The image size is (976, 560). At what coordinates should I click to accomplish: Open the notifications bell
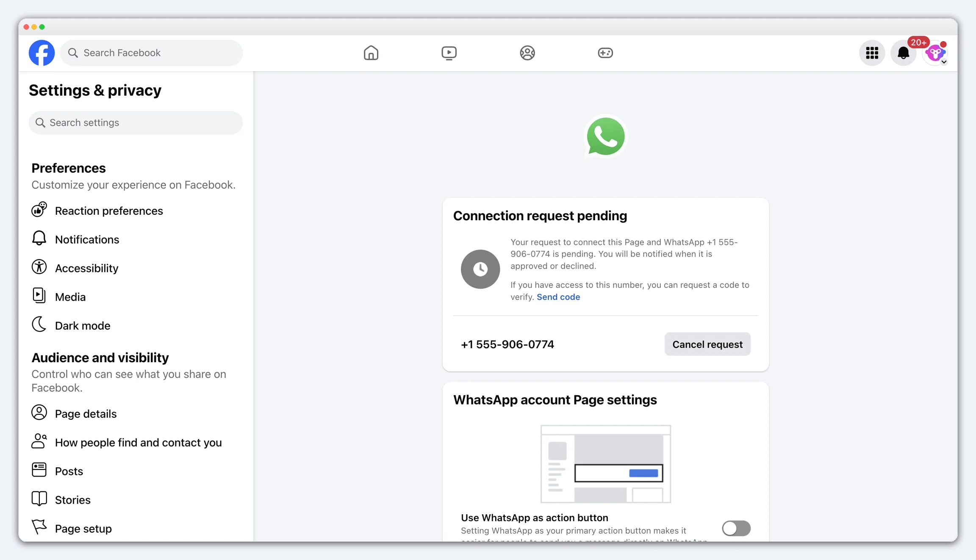point(903,53)
